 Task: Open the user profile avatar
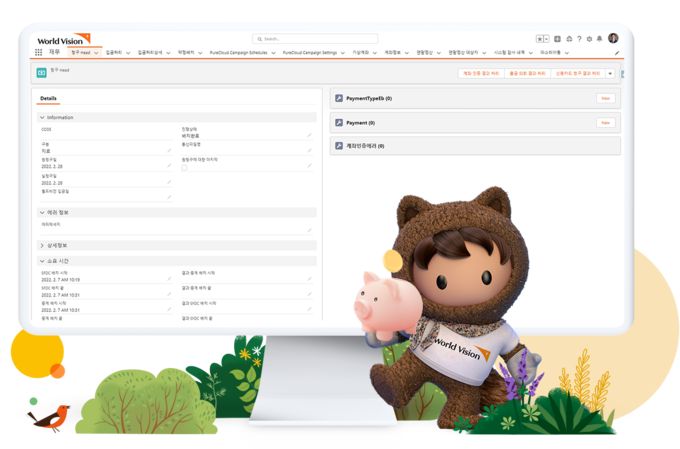pyautogui.click(x=613, y=38)
